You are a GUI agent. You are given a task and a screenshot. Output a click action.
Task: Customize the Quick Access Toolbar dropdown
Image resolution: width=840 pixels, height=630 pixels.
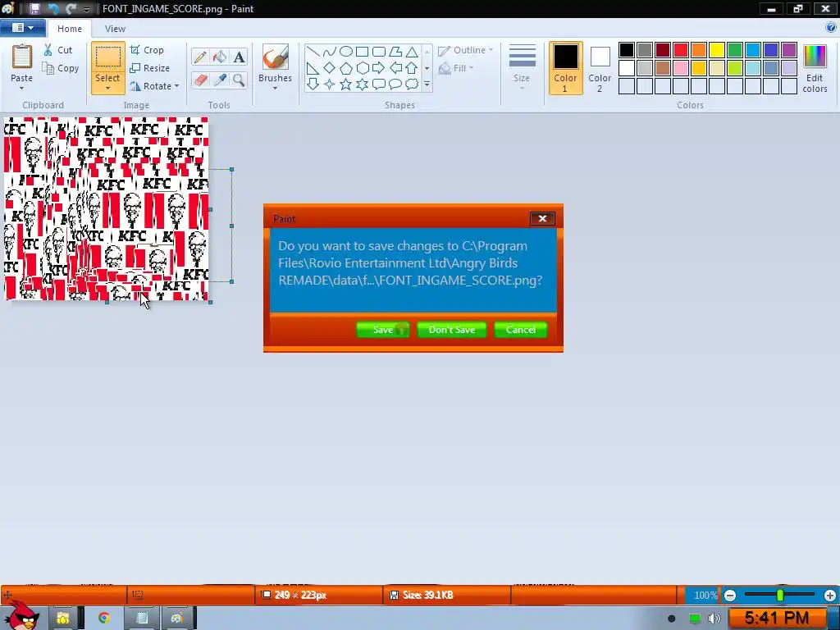(87, 9)
